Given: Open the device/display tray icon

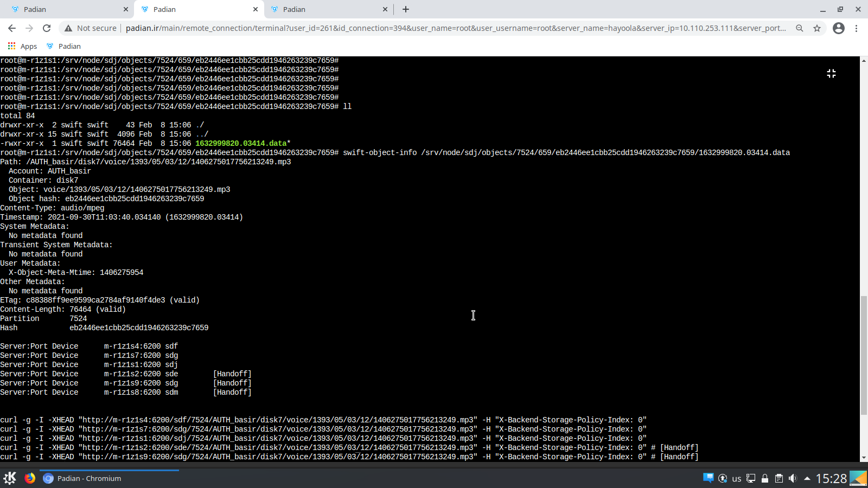Looking at the screenshot, I should point(751,478).
